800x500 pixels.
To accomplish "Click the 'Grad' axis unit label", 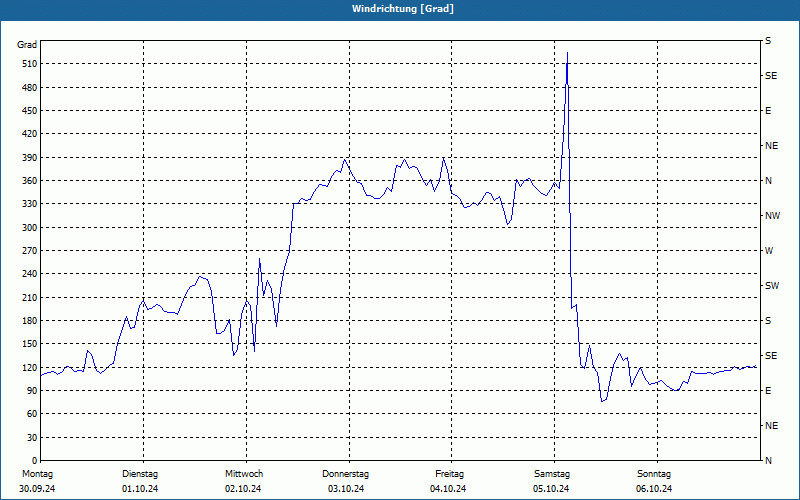I will point(27,45).
